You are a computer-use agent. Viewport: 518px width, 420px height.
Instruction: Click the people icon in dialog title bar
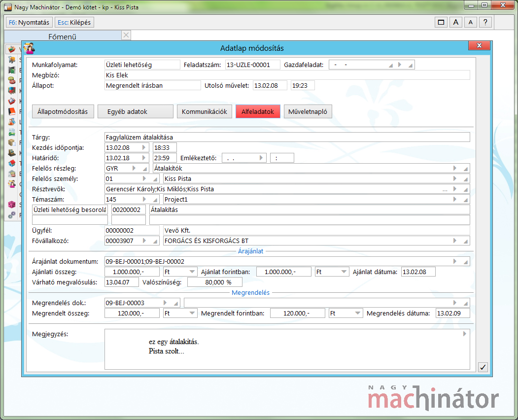tap(29, 48)
